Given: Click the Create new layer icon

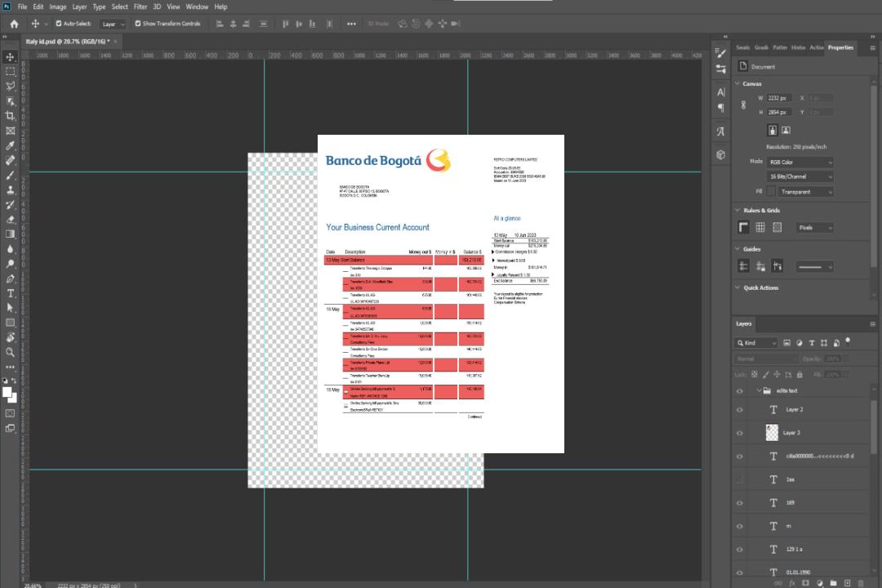Looking at the screenshot, I should coord(847,583).
